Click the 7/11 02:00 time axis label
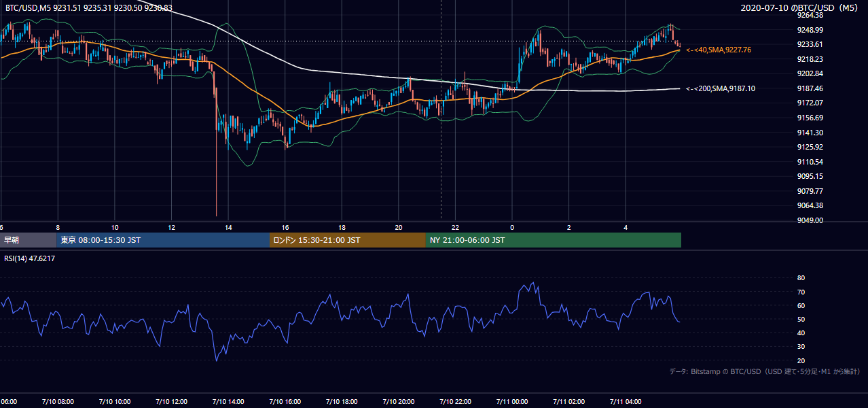Viewport: 868px width, 408px height. coord(569,402)
